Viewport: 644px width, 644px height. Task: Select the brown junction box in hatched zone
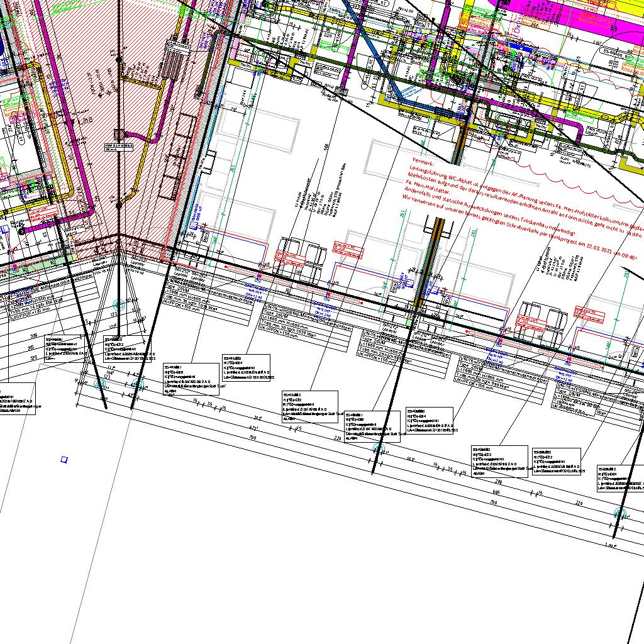point(119,134)
